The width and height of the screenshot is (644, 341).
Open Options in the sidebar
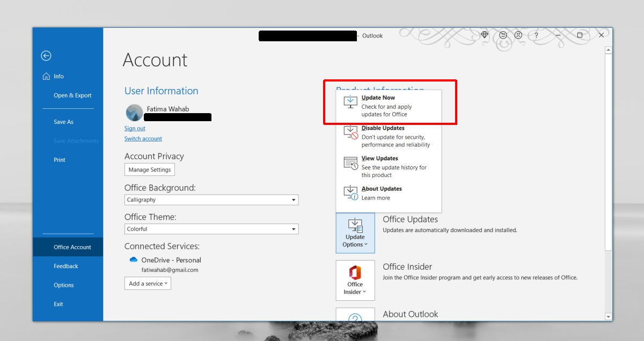pos(68,285)
